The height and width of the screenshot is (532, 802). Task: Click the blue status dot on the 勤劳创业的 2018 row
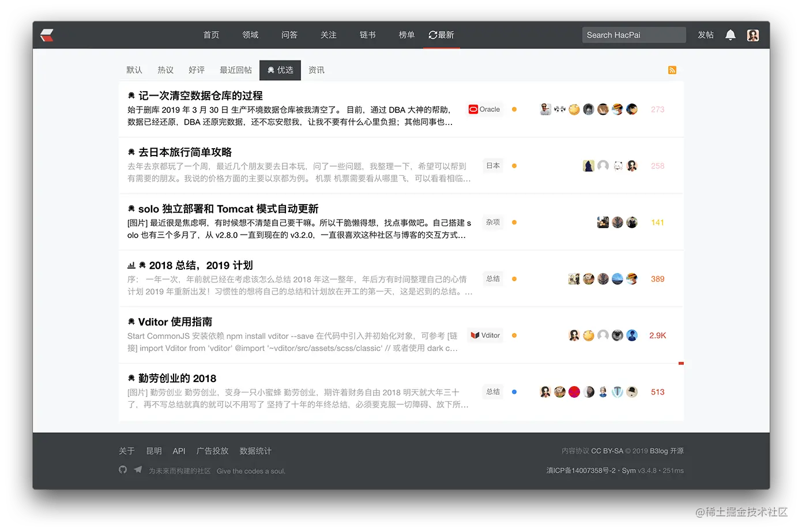(x=514, y=392)
